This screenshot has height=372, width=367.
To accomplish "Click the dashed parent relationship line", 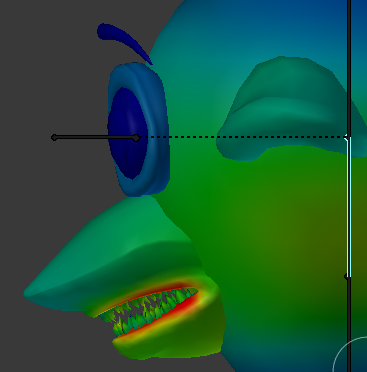I will pyautogui.click(x=242, y=137).
